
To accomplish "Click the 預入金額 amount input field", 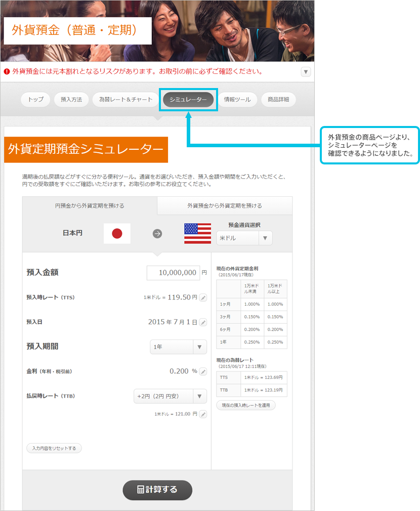I will point(172,273).
